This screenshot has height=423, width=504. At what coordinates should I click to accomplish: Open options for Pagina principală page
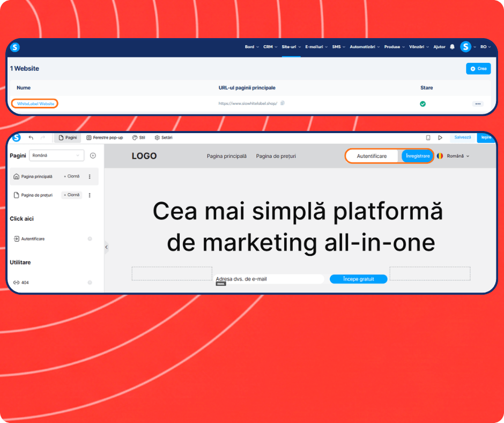click(x=90, y=177)
